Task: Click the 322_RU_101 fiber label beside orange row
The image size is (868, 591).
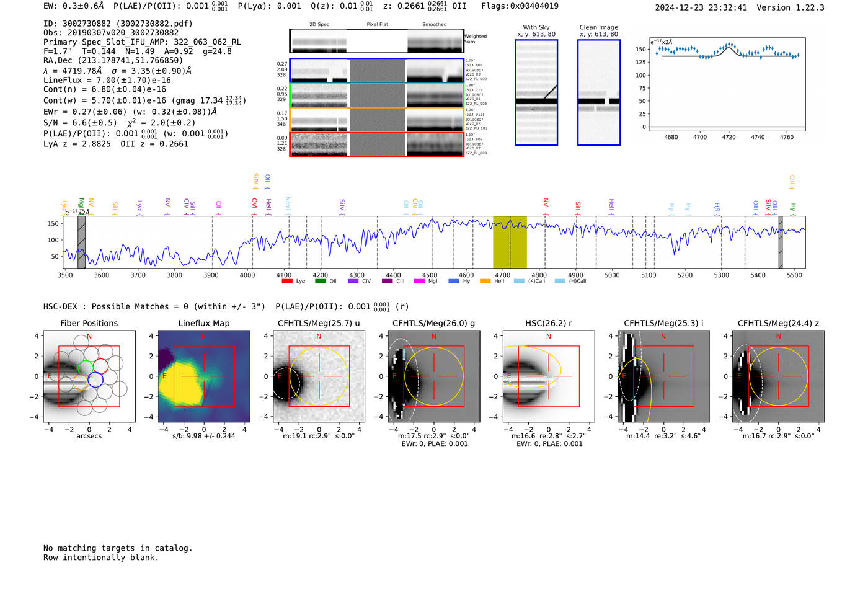Action: pos(476,128)
